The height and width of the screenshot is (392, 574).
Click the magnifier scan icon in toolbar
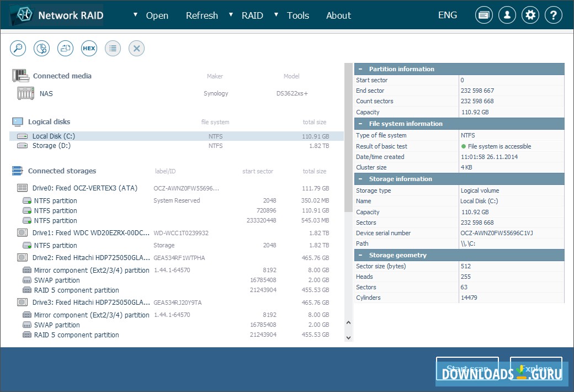click(18, 49)
